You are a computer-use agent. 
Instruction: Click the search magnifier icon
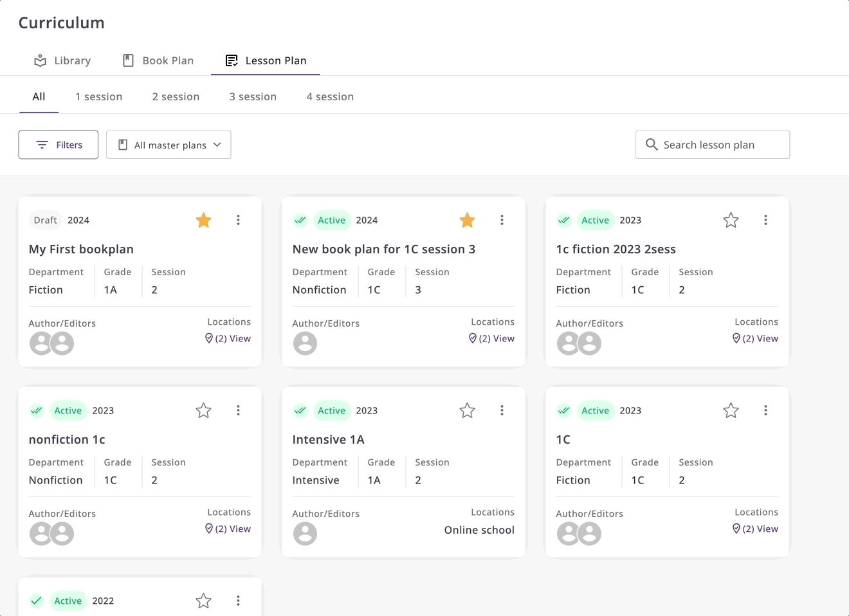[x=652, y=145]
